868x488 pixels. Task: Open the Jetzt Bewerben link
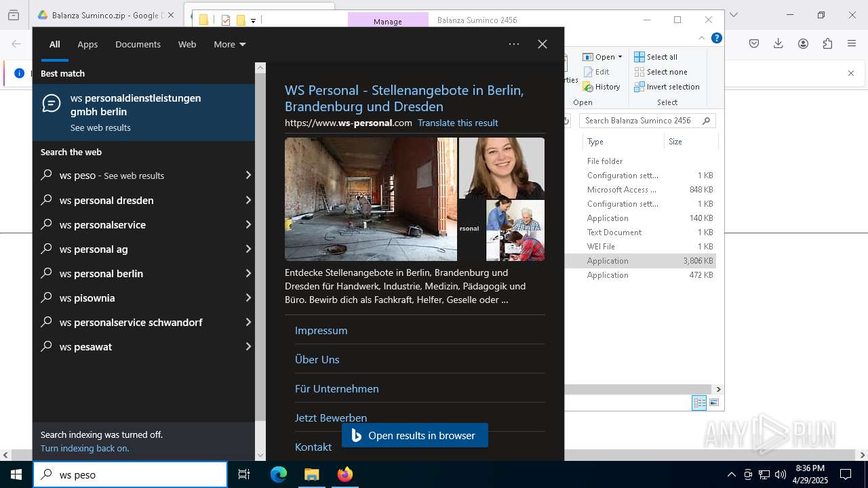(331, 418)
